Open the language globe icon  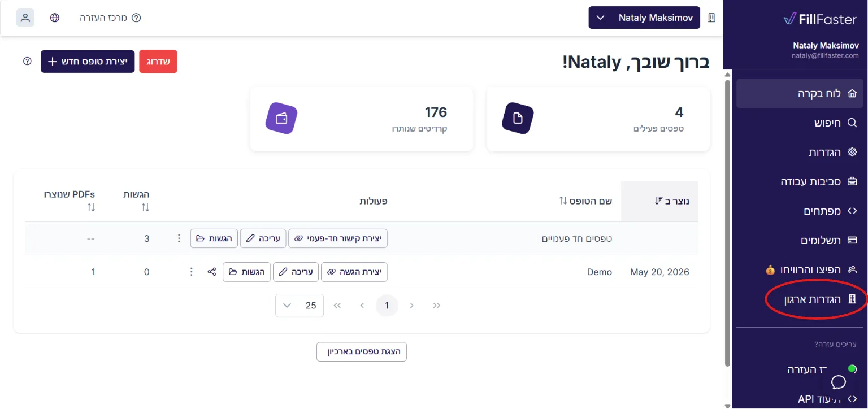(x=55, y=18)
